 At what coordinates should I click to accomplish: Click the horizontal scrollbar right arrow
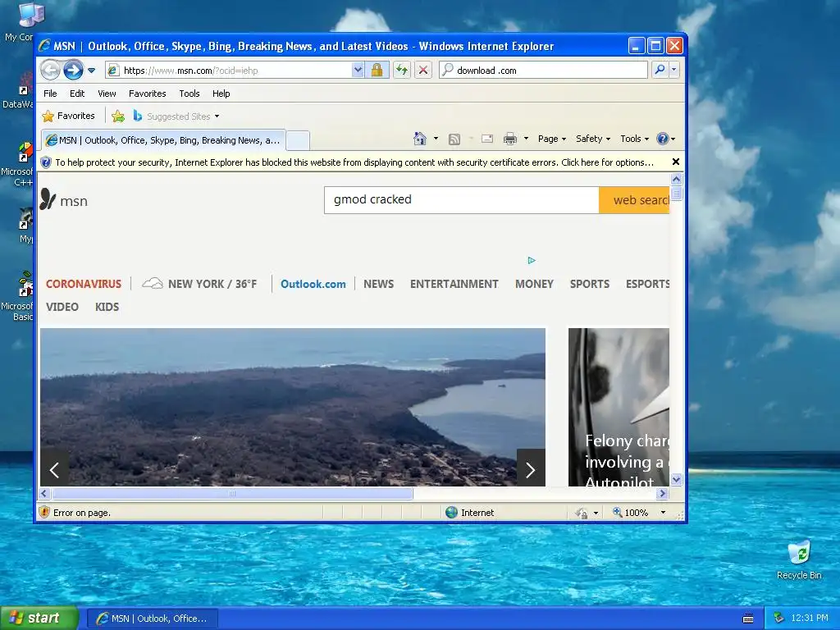(x=663, y=493)
